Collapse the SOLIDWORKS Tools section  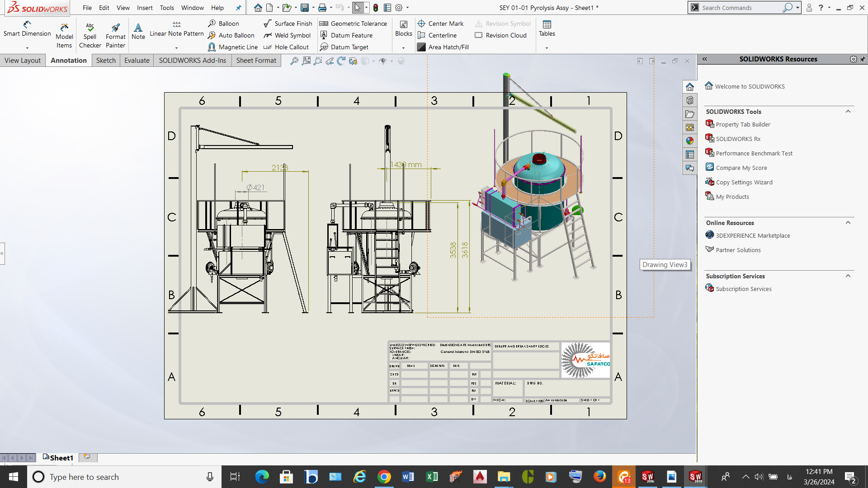tap(848, 112)
